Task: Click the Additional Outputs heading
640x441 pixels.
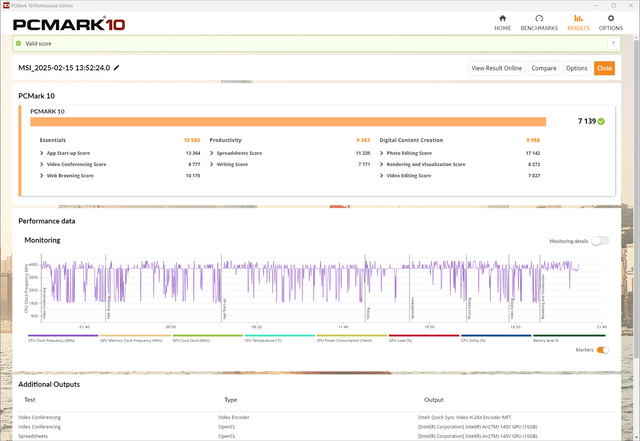Action: pyautogui.click(x=49, y=384)
